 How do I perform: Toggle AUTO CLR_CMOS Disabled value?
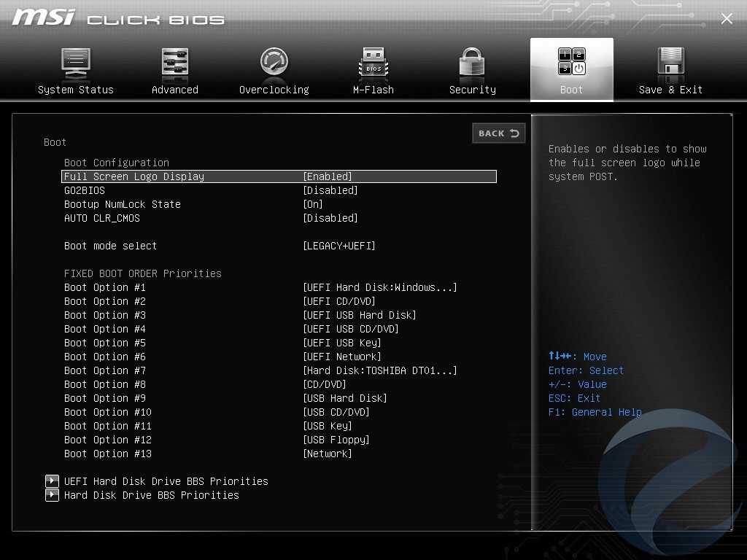(330, 218)
